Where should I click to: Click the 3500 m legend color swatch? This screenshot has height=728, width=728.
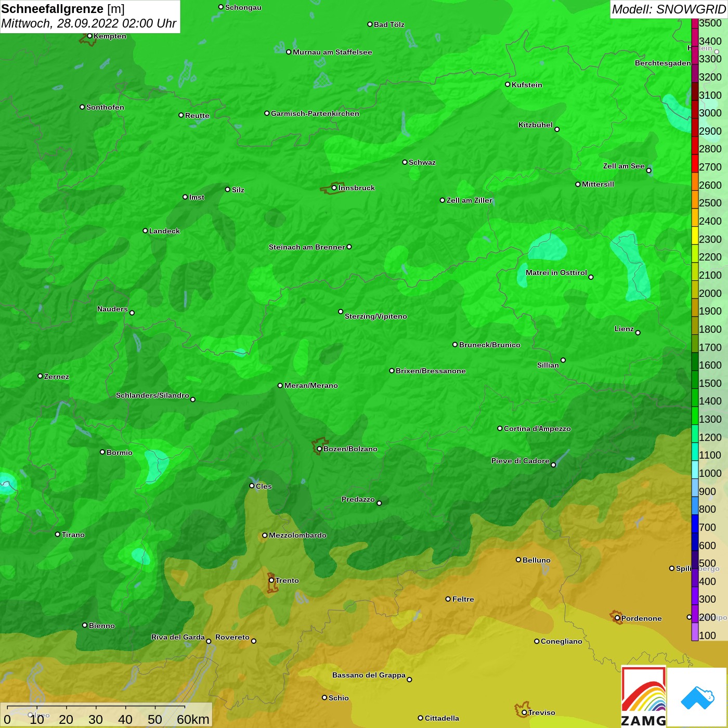[x=695, y=23]
